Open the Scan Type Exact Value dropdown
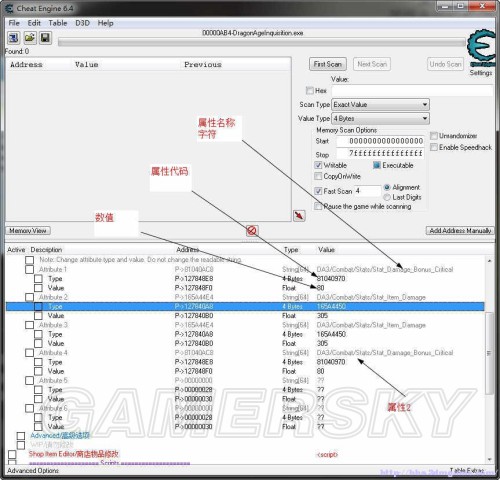This screenshot has height=480, width=500. click(x=380, y=104)
